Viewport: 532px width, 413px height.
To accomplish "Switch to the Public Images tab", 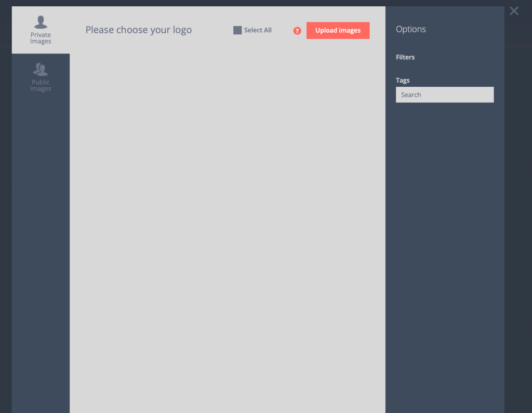I will [x=41, y=77].
